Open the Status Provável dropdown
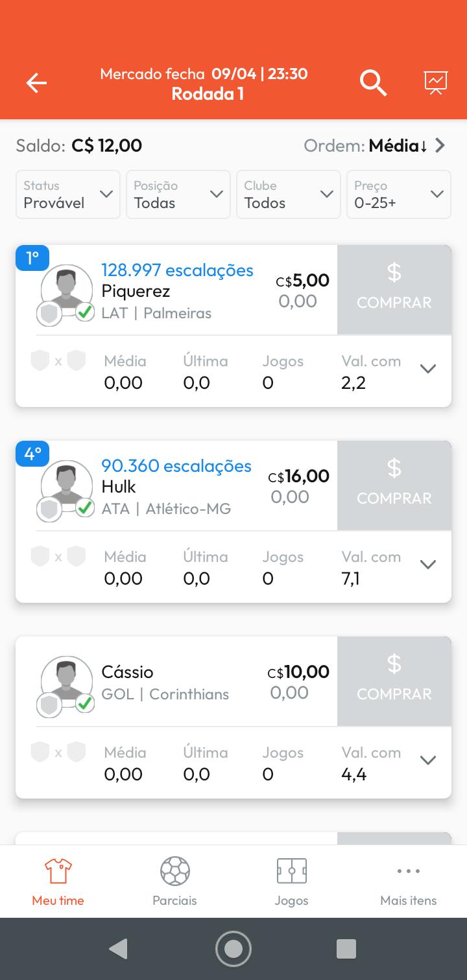 [x=68, y=194]
